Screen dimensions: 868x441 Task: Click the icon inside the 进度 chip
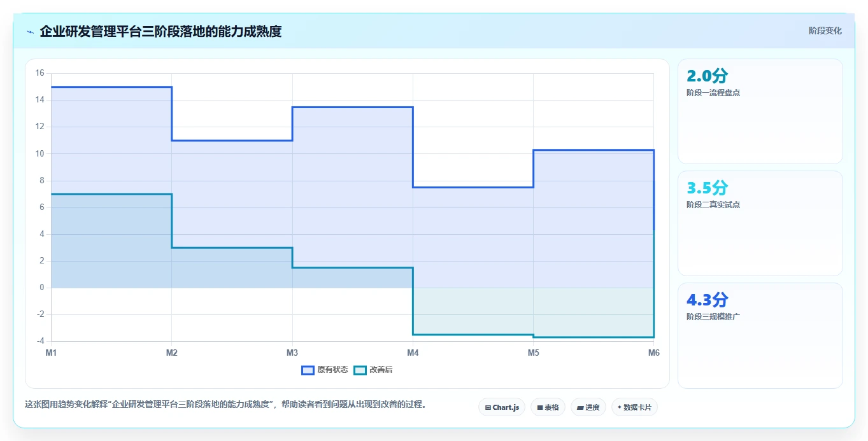(x=581, y=407)
